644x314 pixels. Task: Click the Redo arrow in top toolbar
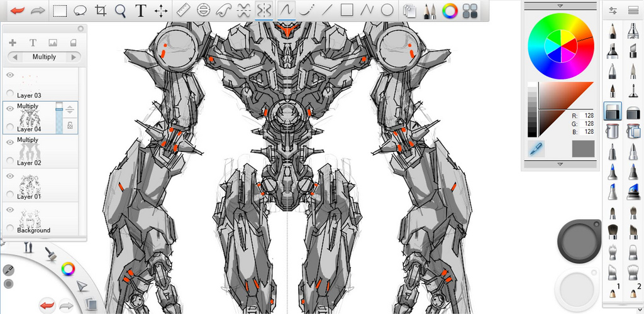(x=38, y=11)
